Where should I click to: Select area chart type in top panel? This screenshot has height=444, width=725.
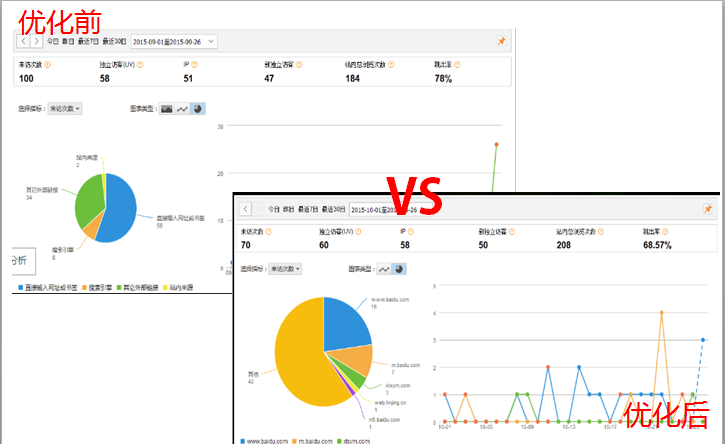pos(167,108)
